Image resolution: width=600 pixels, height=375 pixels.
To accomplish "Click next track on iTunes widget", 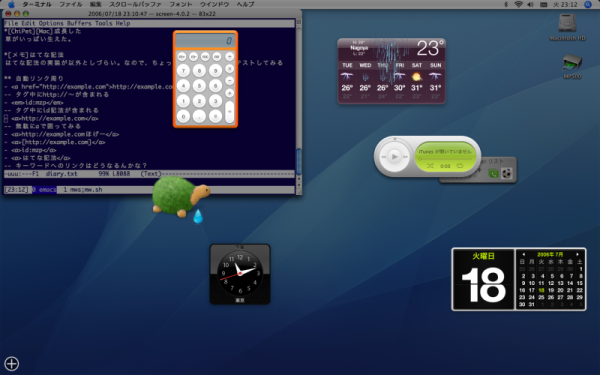I will coord(405,157).
